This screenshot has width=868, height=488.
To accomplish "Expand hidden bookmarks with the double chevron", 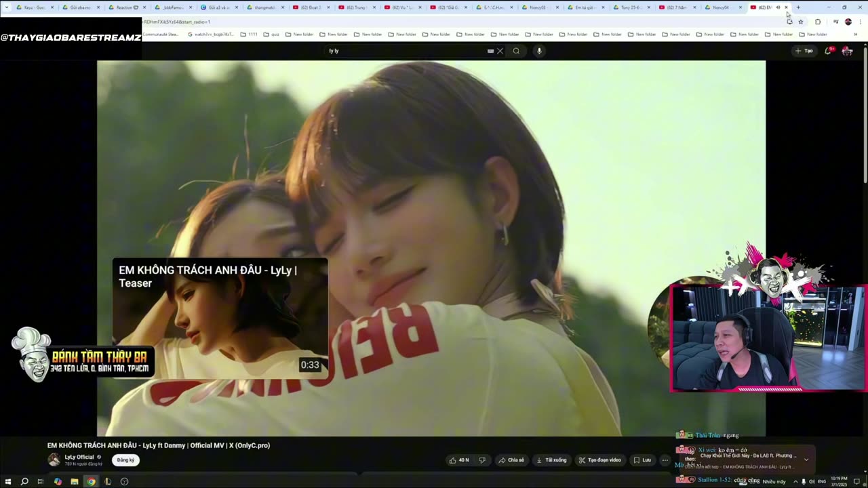I will tap(855, 34).
